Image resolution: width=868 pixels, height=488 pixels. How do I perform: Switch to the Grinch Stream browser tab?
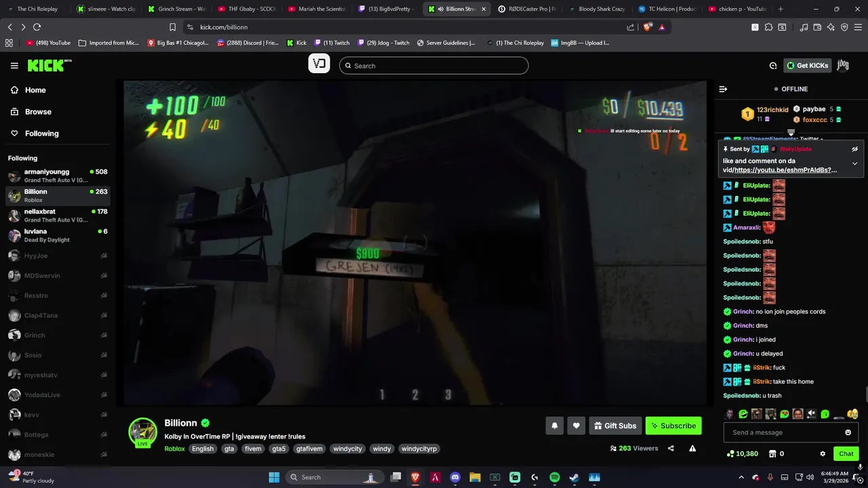tap(176, 9)
